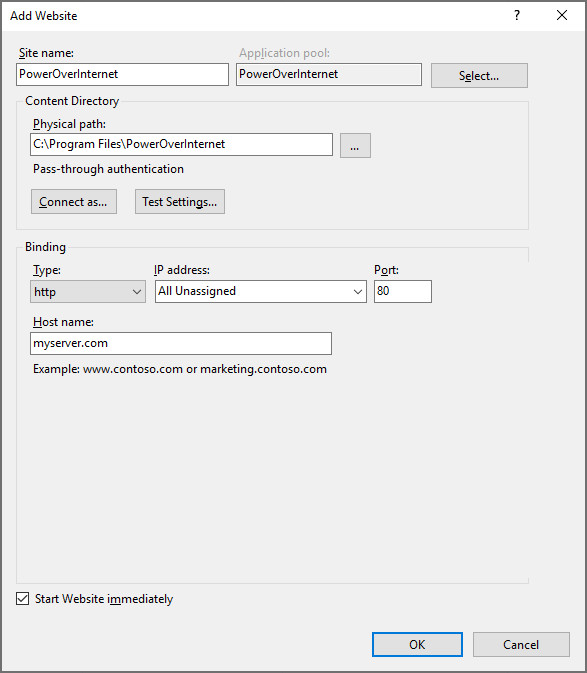This screenshot has height=673, width=587.
Task: Click the Pass-through authentication text
Action: pyautogui.click(x=109, y=169)
